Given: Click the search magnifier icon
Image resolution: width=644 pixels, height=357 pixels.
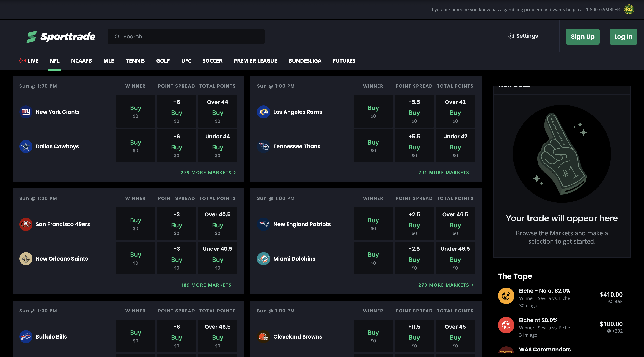Looking at the screenshot, I should 117,37.
